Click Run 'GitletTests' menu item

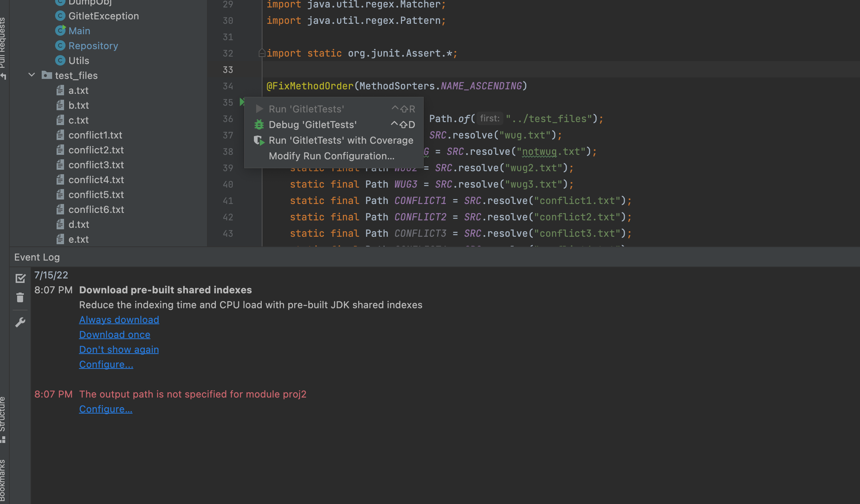coord(306,109)
